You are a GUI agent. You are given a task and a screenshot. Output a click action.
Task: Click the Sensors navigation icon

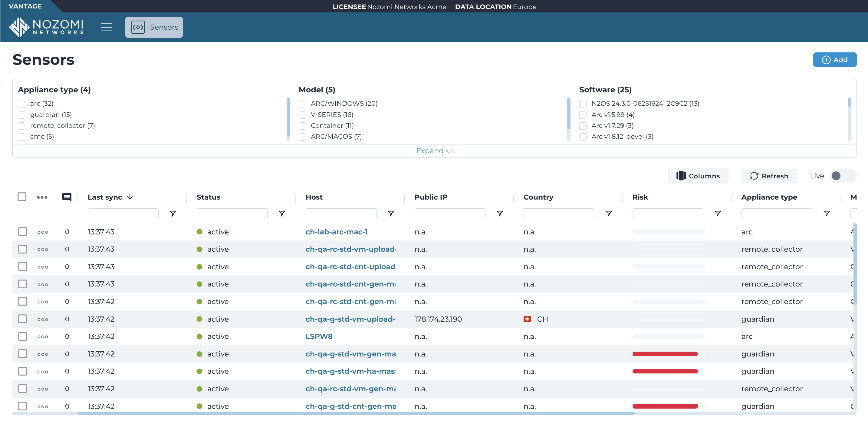point(137,27)
